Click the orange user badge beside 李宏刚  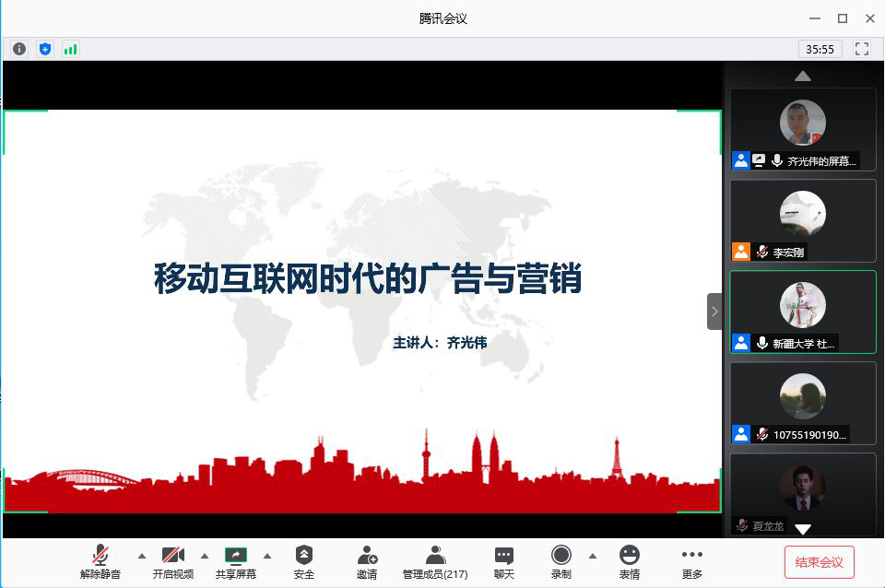click(741, 252)
